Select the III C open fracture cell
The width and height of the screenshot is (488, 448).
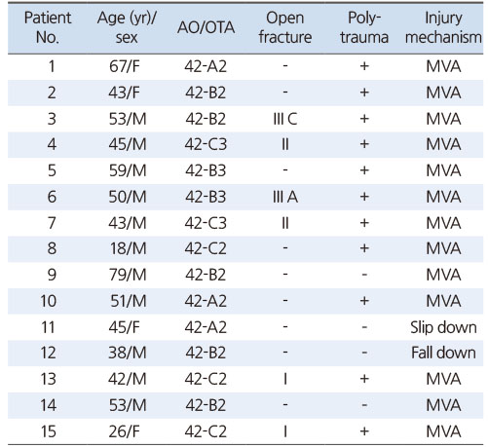click(x=285, y=119)
